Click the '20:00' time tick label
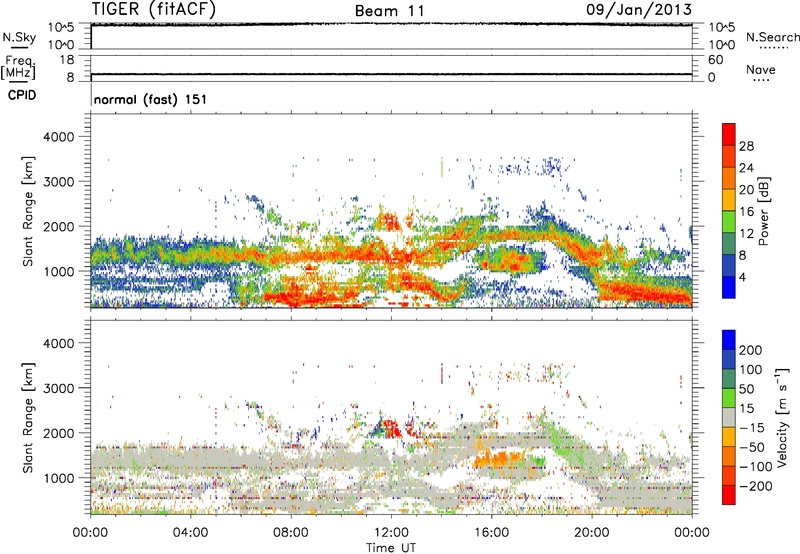 592,533
